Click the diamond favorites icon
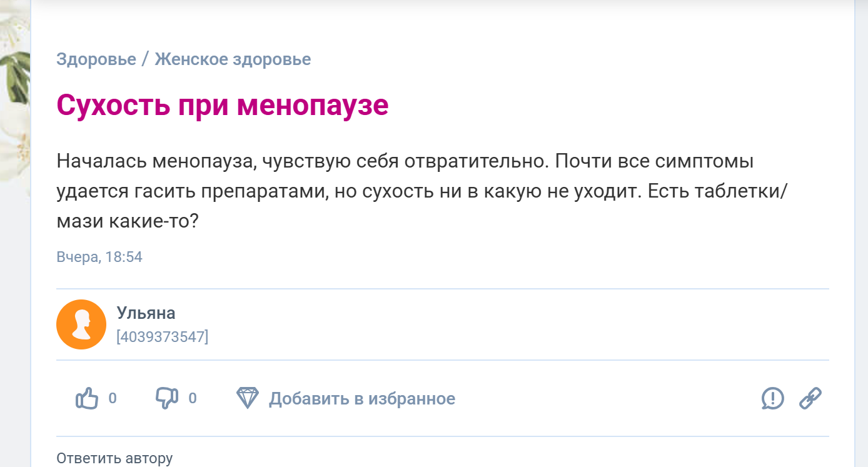 click(x=248, y=398)
